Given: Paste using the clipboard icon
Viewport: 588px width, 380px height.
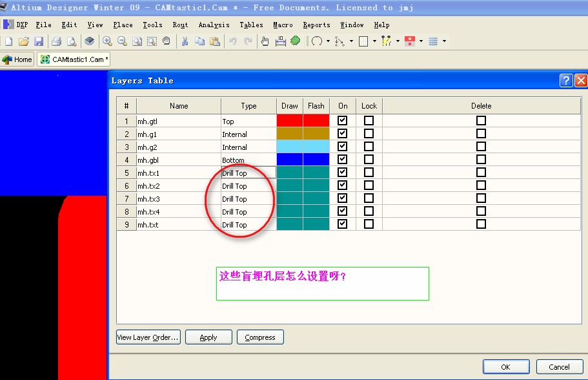Looking at the screenshot, I should pyautogui.click(x=214, y=41).
